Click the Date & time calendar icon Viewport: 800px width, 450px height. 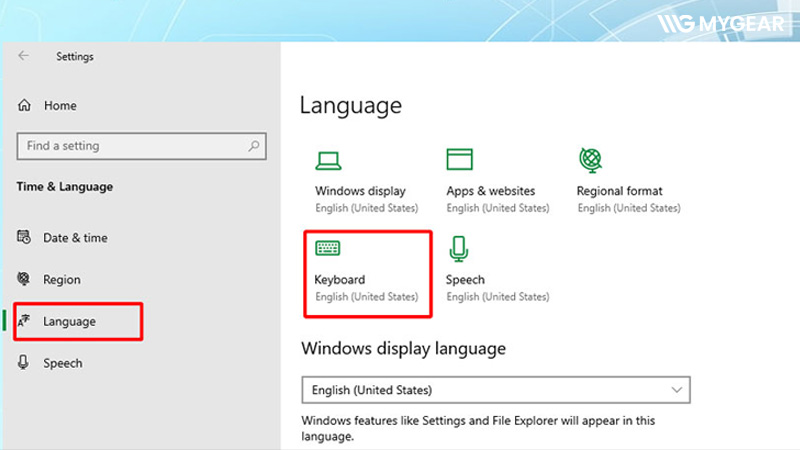(x=25, y=238)
